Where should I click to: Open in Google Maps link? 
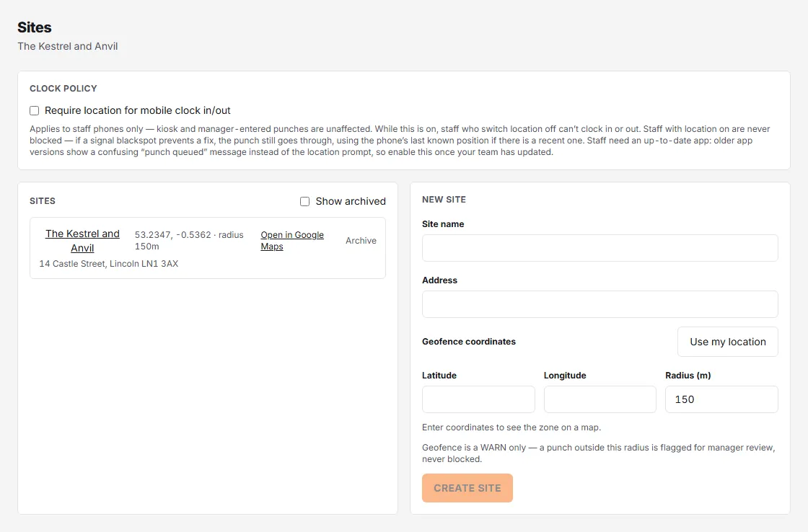pos(292,241)
